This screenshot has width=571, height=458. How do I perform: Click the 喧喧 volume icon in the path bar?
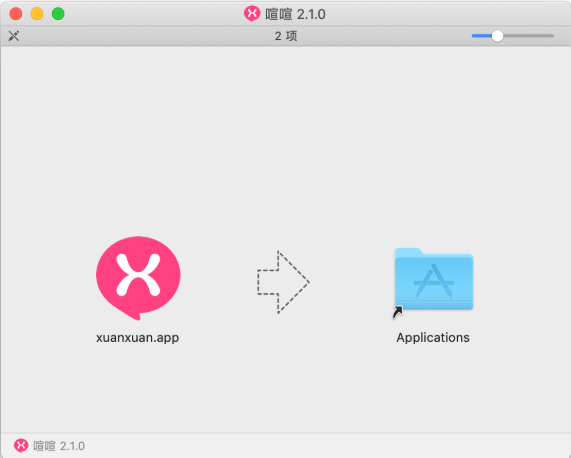[21, 446]
